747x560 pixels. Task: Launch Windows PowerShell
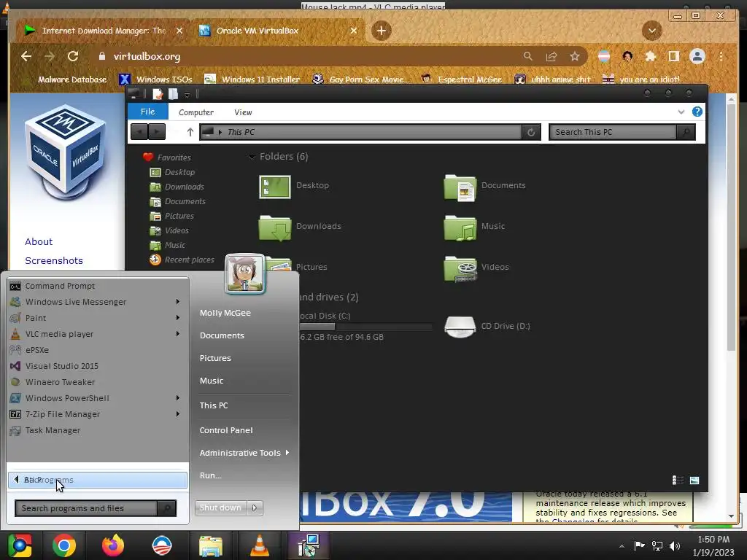(98, 398)
